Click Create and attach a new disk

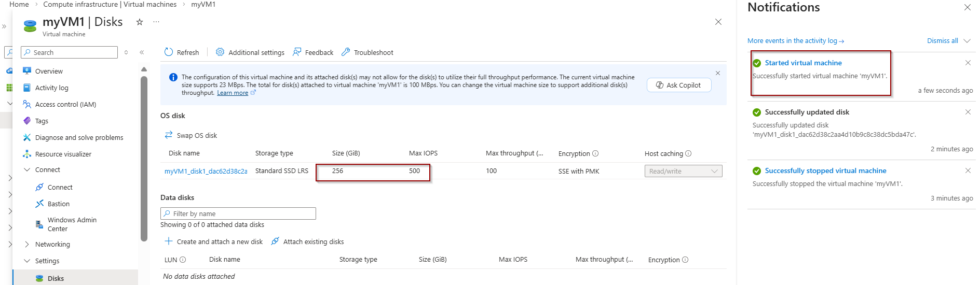pyautogui.click(x=213, y=241)
